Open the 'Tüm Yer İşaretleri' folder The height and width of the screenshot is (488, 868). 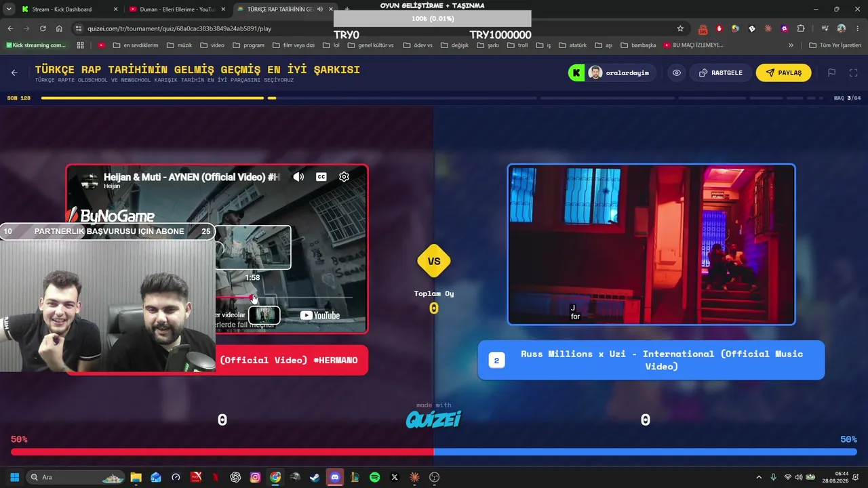click(835, 45)
